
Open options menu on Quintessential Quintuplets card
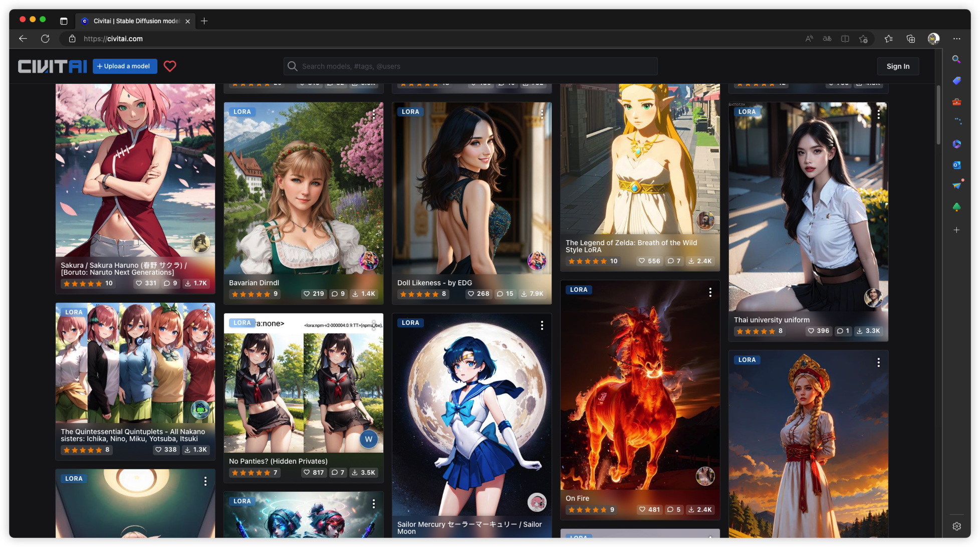pyautogui.click(x=205, y=314)
